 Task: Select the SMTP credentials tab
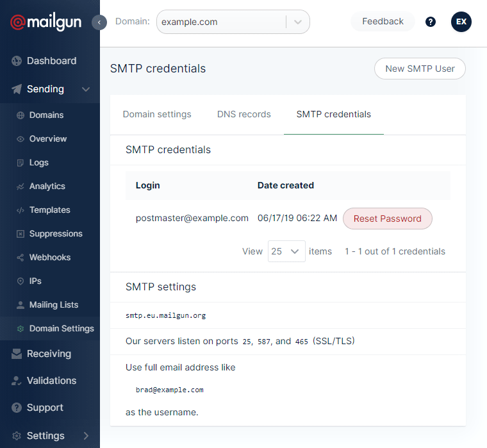(334, 114)
